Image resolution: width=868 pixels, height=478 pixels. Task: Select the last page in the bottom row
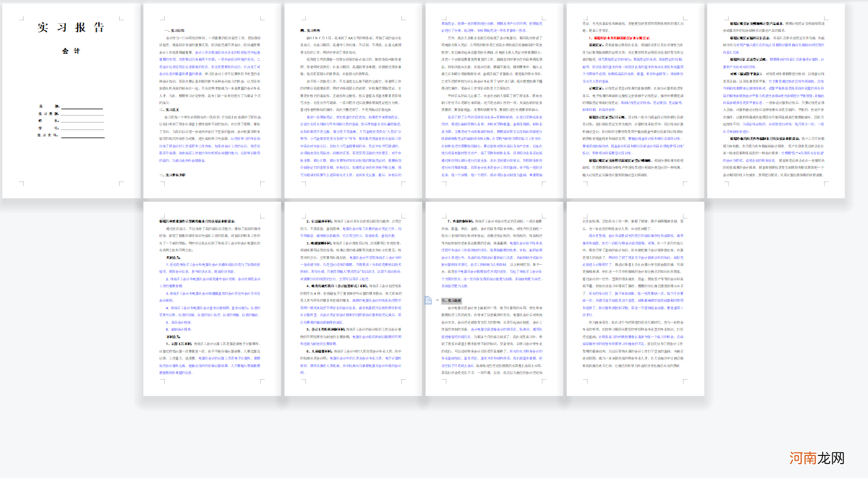(636, 299)
